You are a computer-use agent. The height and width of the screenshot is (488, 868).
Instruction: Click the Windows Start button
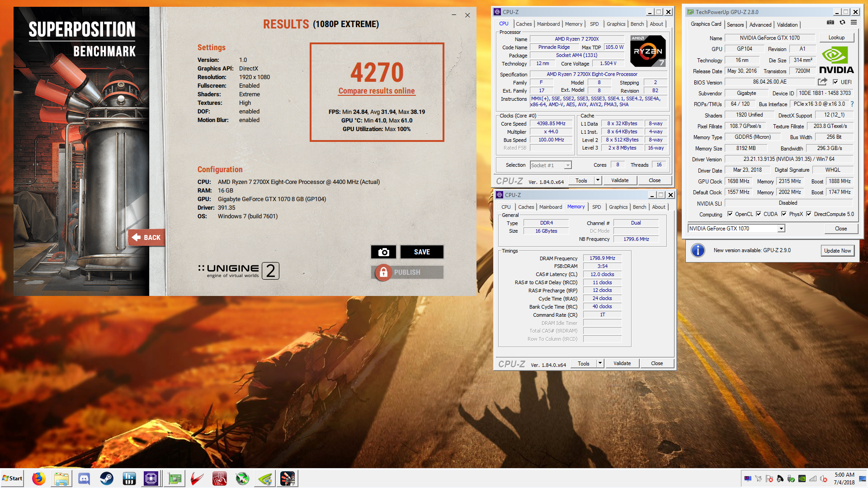click(x=12, y=479)
